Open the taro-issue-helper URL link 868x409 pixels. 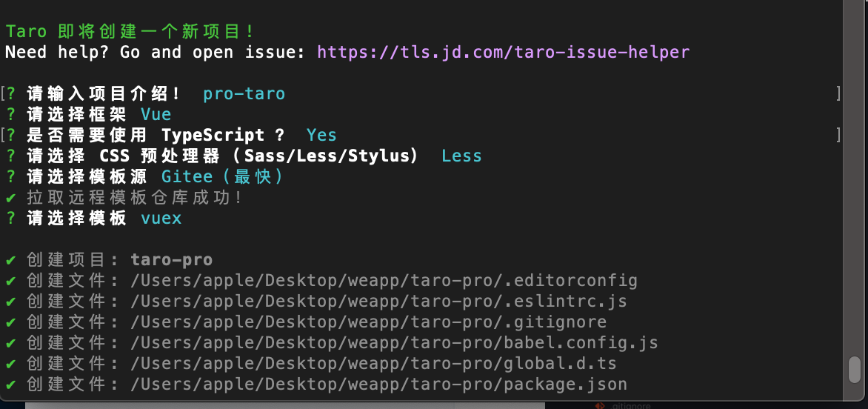coord(503,53)
